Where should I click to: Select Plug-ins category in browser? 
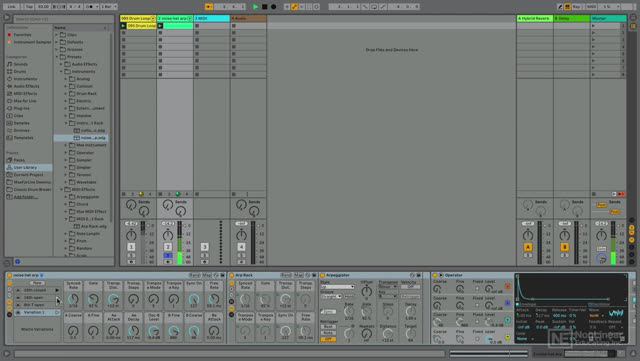pyautogui.click(x=22, y=108)
